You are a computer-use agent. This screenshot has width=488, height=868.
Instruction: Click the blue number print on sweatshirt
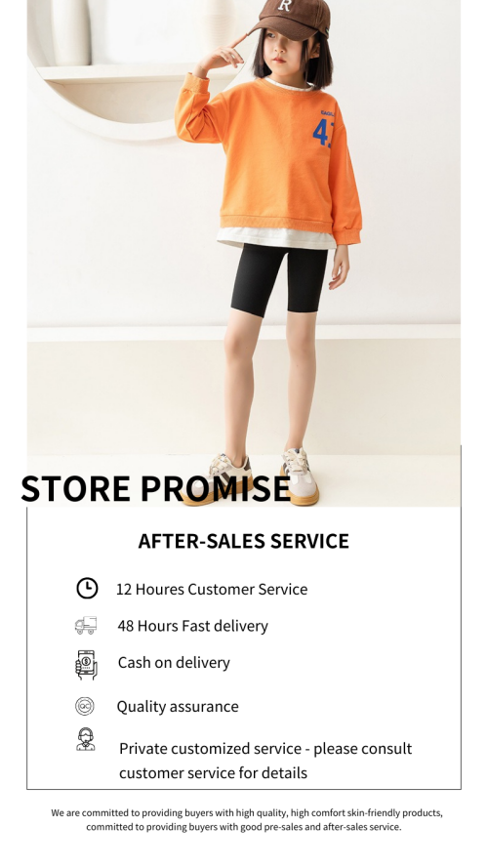click(321, 134)
